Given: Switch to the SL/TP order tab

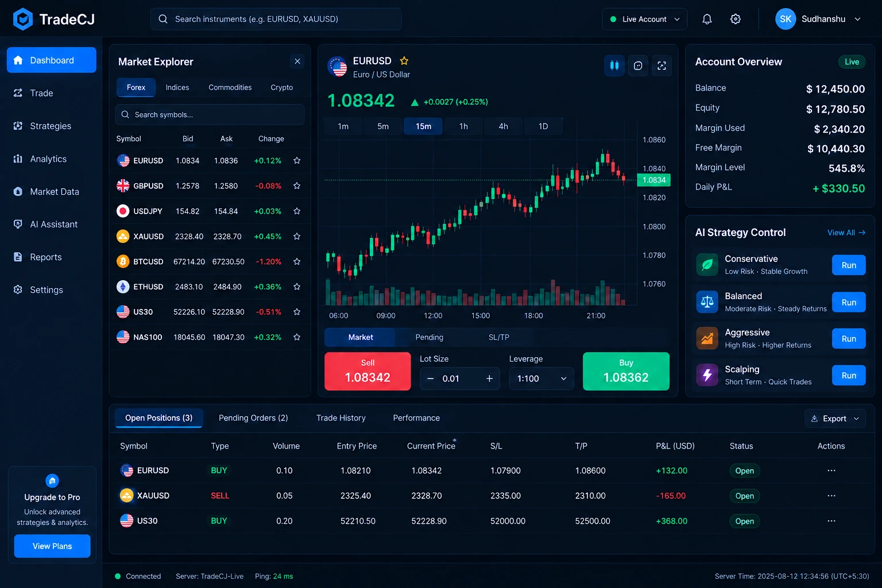Looking at the screenshot, I should click(x=499, y=337).
